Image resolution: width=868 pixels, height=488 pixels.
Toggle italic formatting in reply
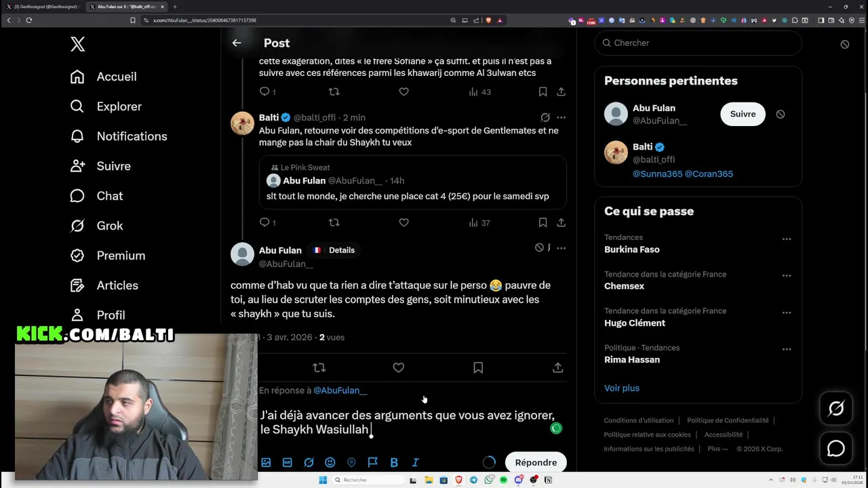415,462
